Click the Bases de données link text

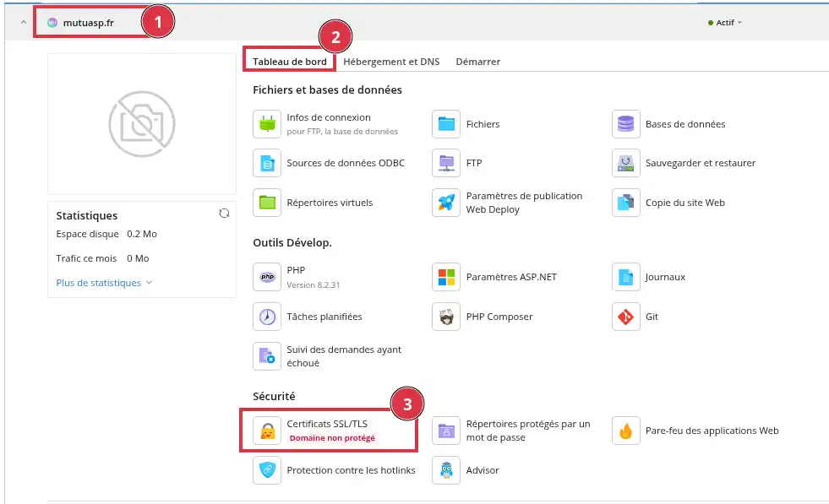(685, 124)
